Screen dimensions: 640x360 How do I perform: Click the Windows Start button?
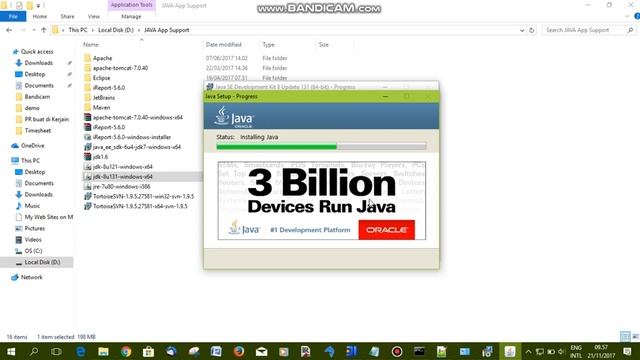point(11,351)
